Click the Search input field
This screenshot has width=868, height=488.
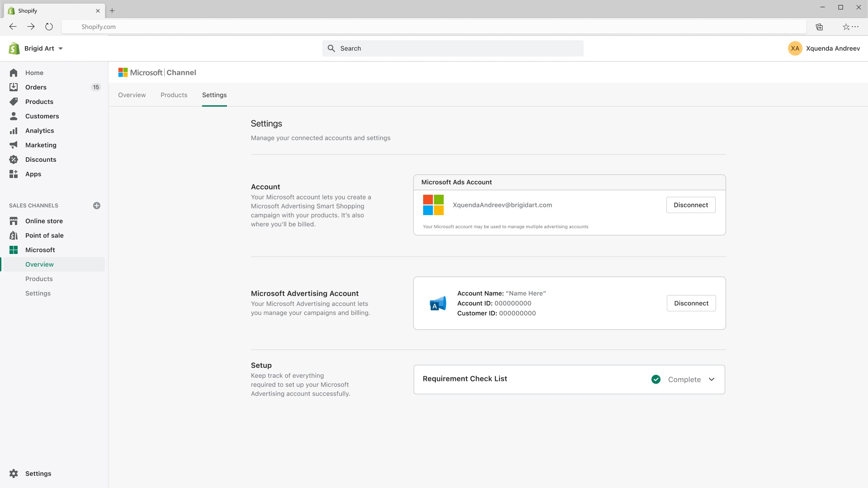coord(453,48)
